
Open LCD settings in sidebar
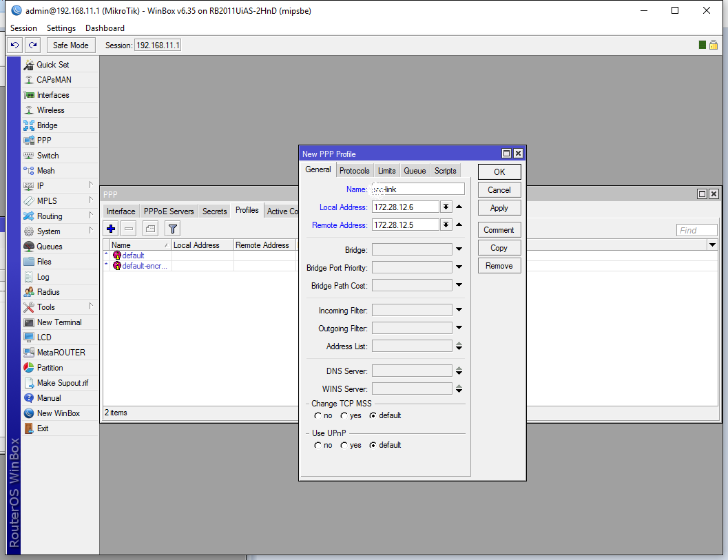click(x=60, y=338)
